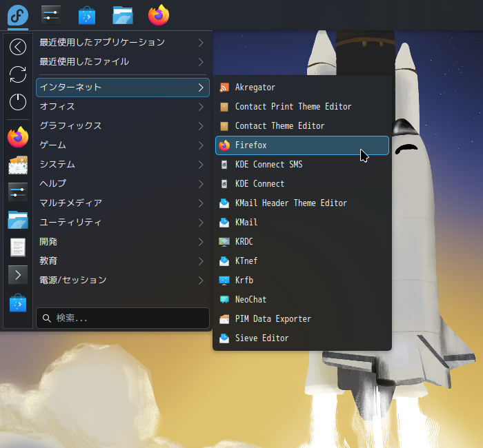Open the mail envelope favorite in sidebar
Viewport: 483px width, 448px height.
[x=18, y=165]
